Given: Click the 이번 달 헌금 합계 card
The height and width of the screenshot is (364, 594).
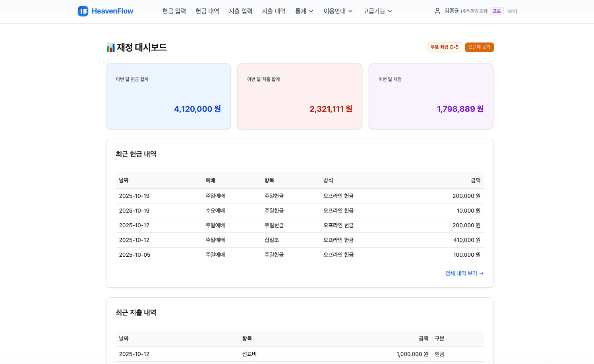Looking at the screenshot, I should (x=168, y=96).
